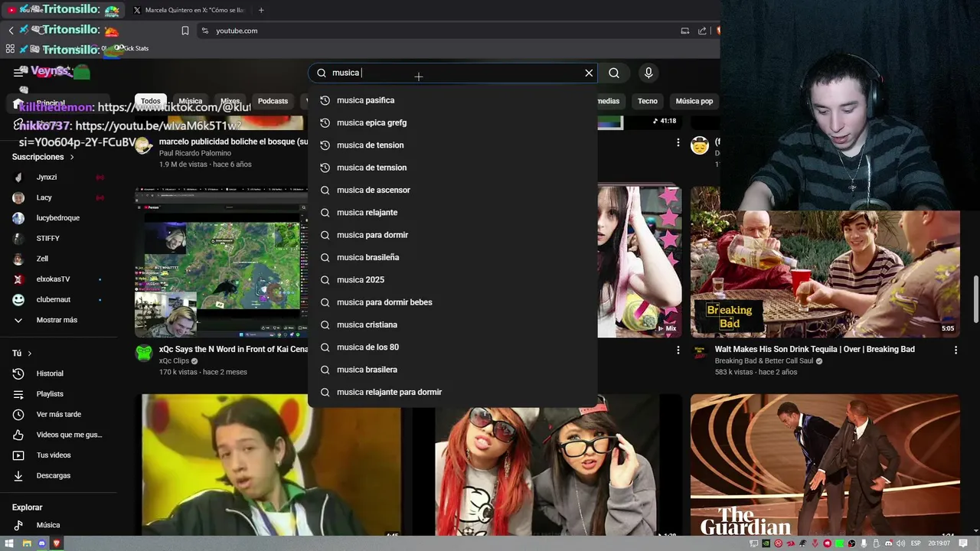Viewport: 980px width, 551px height.
Task: Select the suggestion 'musica cristiana'
Action: (x=452, y=324)
